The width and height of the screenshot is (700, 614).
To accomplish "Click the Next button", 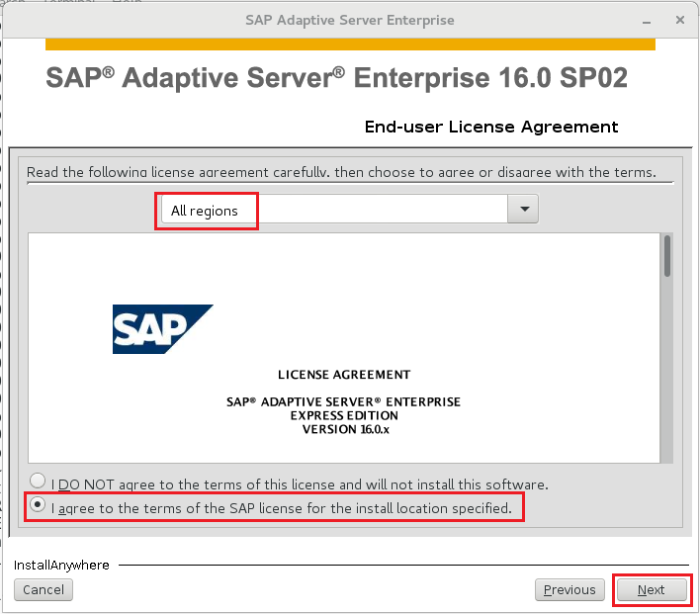I will coord(652,590).
